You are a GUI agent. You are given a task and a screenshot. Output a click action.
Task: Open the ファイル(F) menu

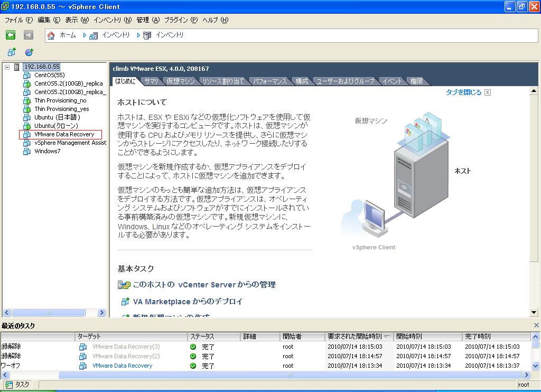18,20
